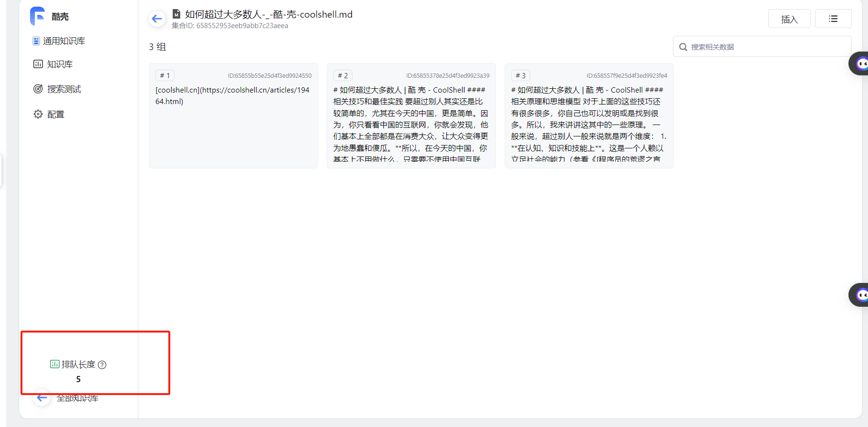Open the list menu button next to 插入

pyautogui.click(x=833, y=19)
